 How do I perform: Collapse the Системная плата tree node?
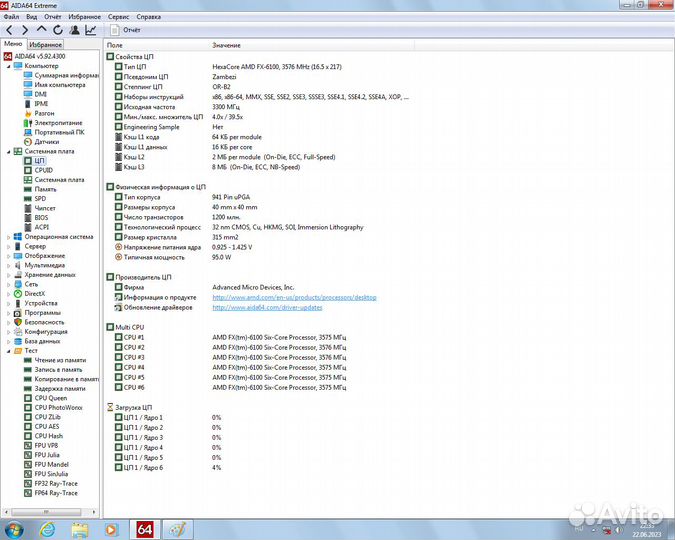coord(8,152)
